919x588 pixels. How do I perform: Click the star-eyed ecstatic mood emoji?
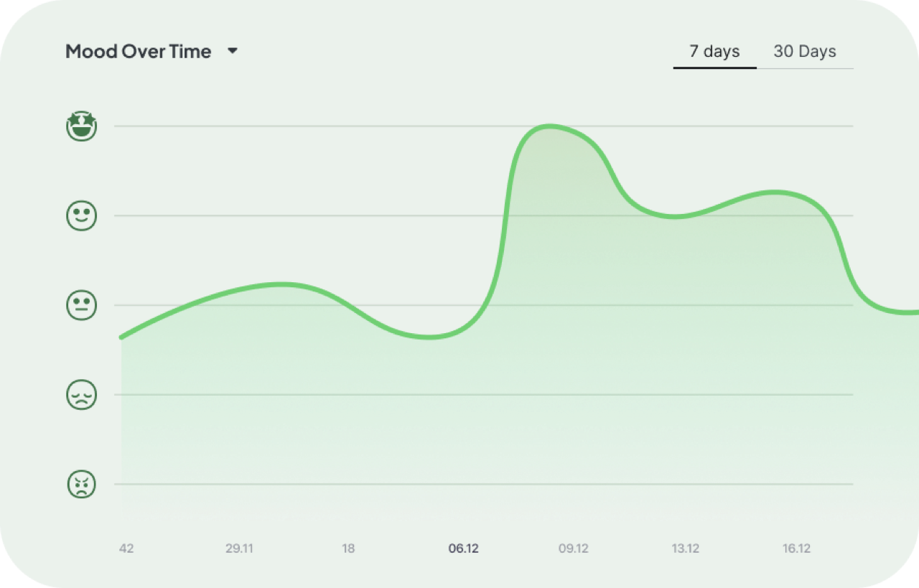click(x=81, y=126)
